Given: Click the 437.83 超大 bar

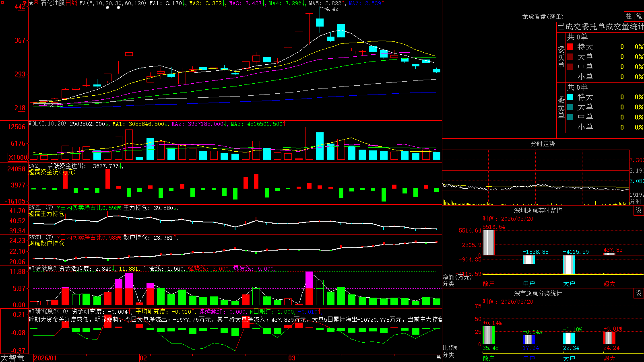Looking at the screenshot, I should click(x=609, y=254).
